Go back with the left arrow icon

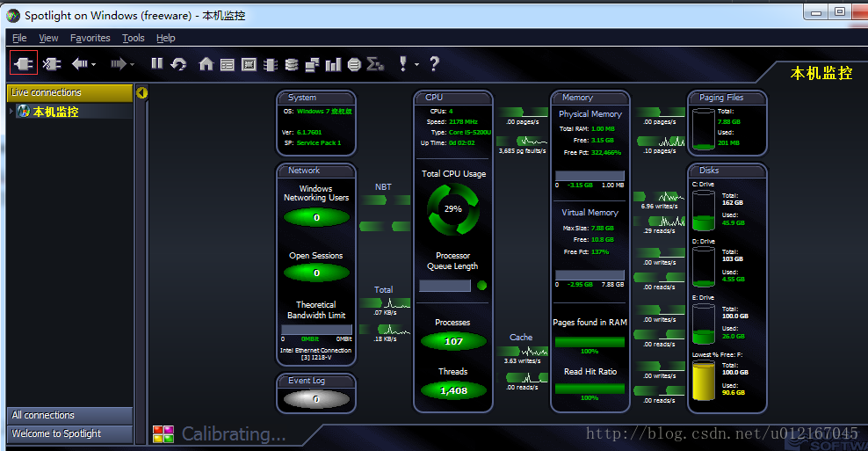point(79,63)
